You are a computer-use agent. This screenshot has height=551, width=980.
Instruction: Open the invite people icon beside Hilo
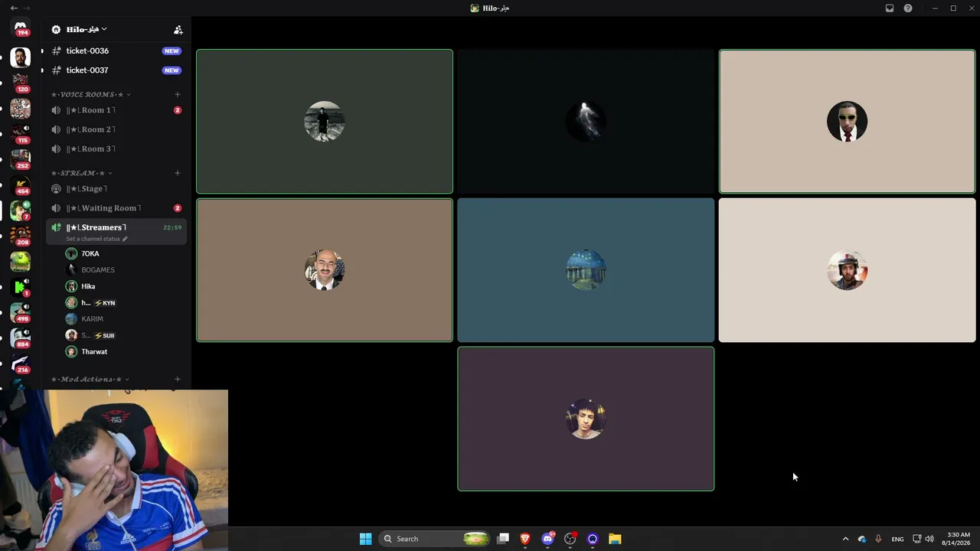tap(178, 30)
